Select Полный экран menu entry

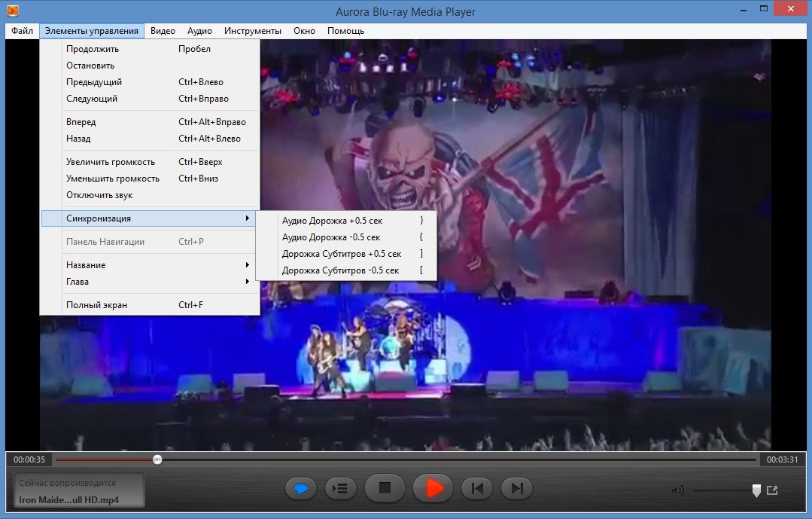pos(150,305)
